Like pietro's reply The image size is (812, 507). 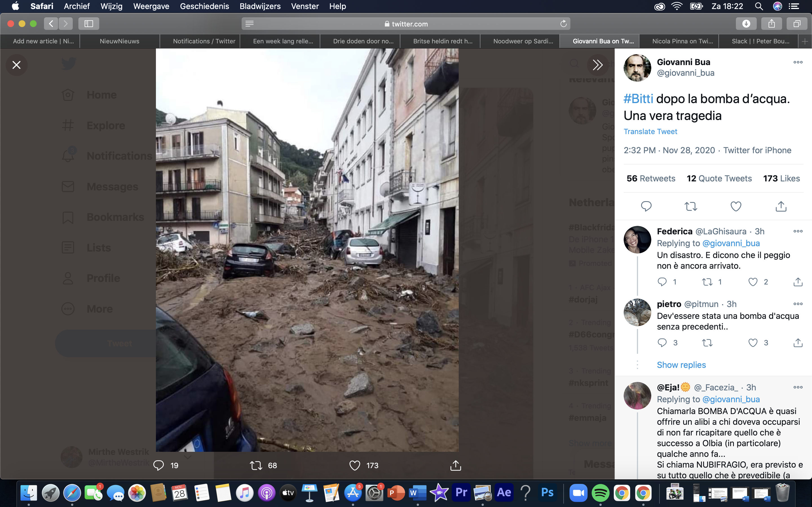click(x=753, y=343)
